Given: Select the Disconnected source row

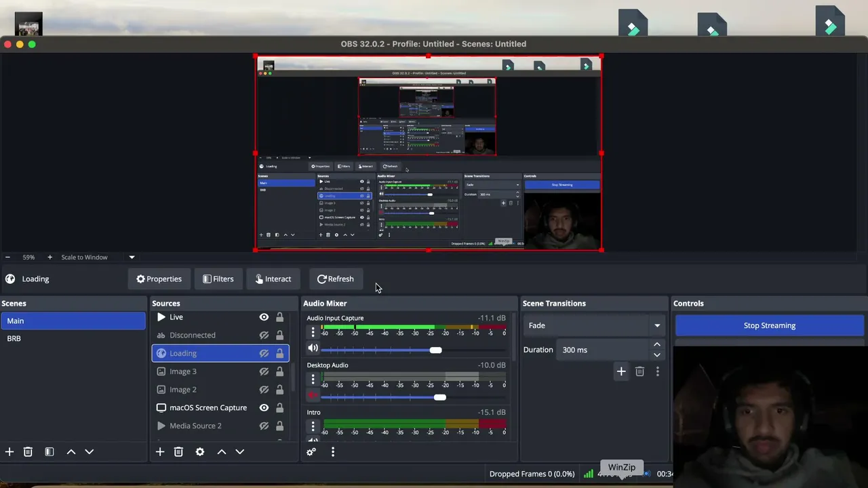Looking at the screenshot, I should point(220,335).
